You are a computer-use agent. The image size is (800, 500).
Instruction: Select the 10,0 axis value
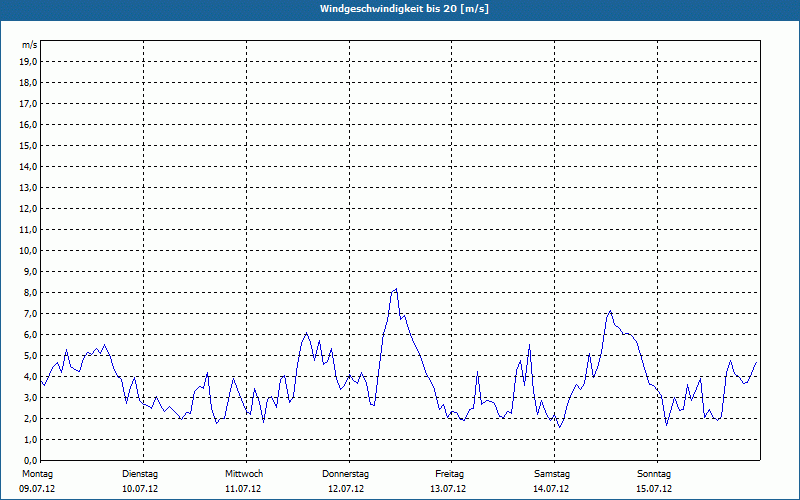pyautogui.click(x=29, y=251)
